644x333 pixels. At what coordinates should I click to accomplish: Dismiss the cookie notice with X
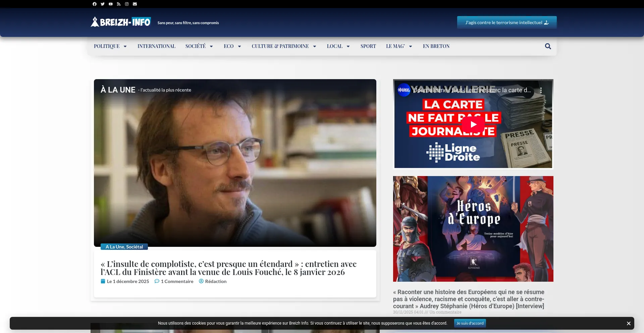pyautogui.click(x=628, y=323)
